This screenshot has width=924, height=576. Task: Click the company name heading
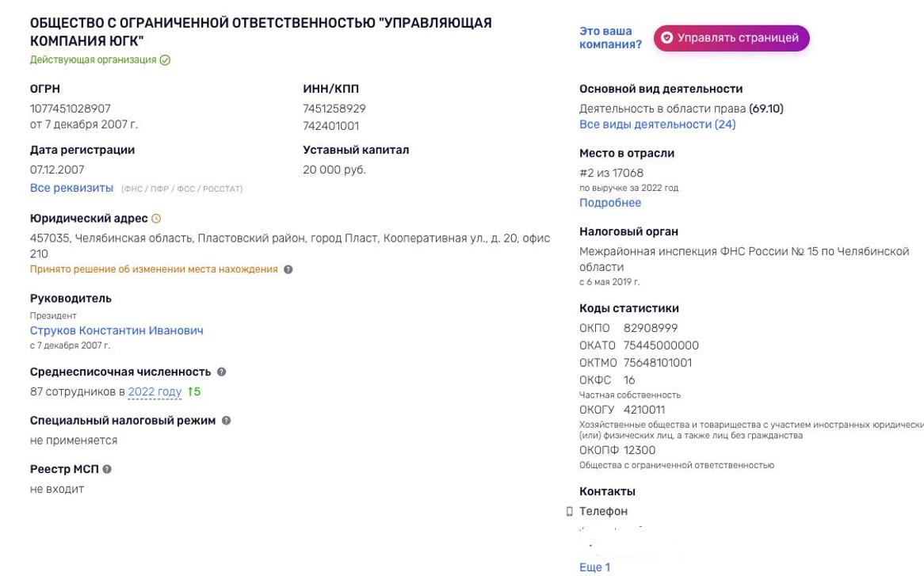261,32
